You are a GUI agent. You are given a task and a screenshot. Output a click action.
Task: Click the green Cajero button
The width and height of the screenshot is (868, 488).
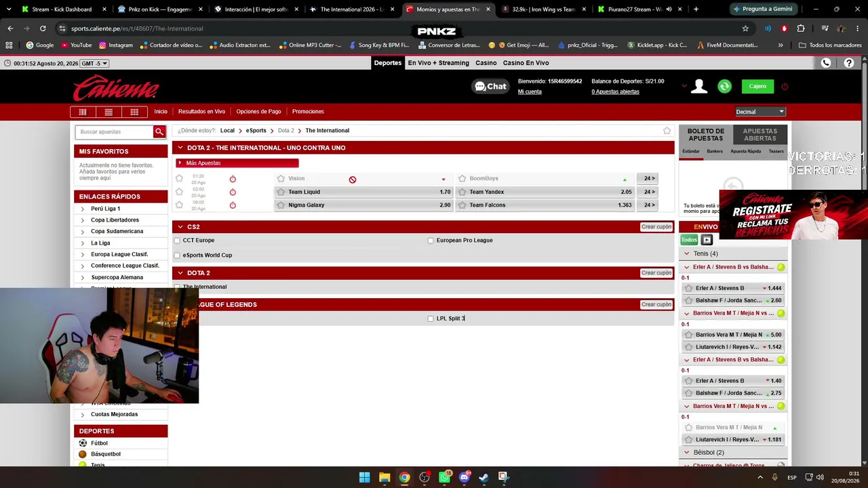point(757,86)
